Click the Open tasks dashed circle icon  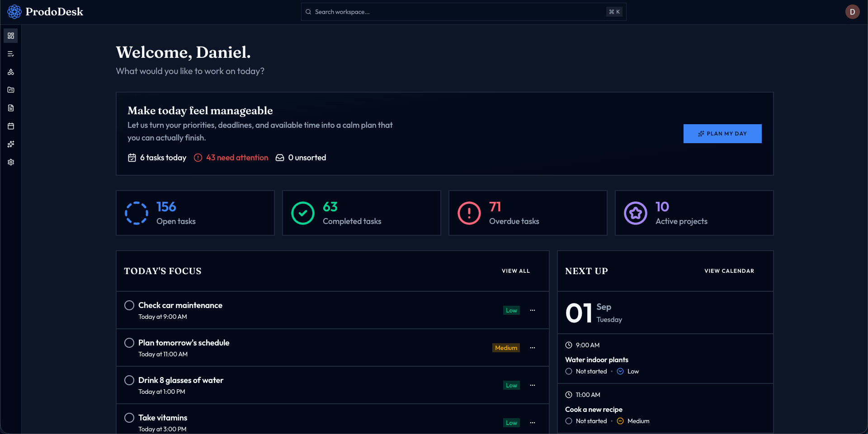137,213
